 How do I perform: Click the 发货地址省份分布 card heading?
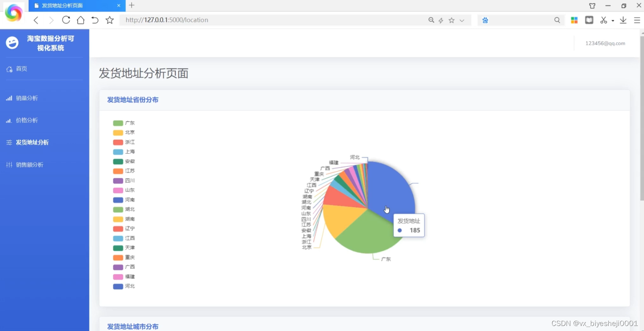132,100
